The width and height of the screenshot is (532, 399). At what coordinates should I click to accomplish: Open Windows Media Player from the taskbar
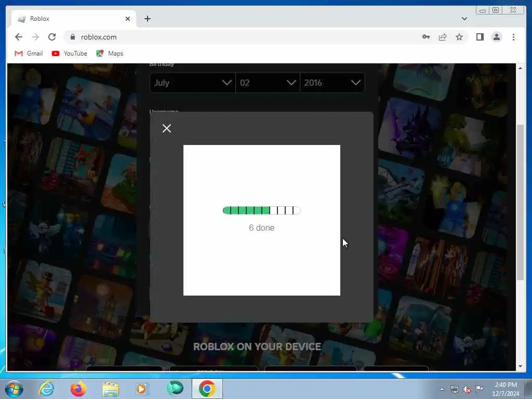coord(142,389)
